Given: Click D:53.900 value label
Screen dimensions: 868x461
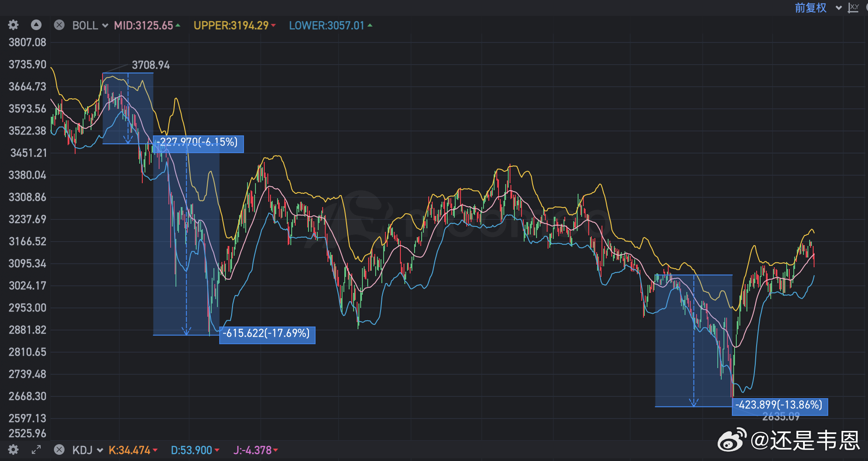Looking at the screenshot, I should coord(191,450).
